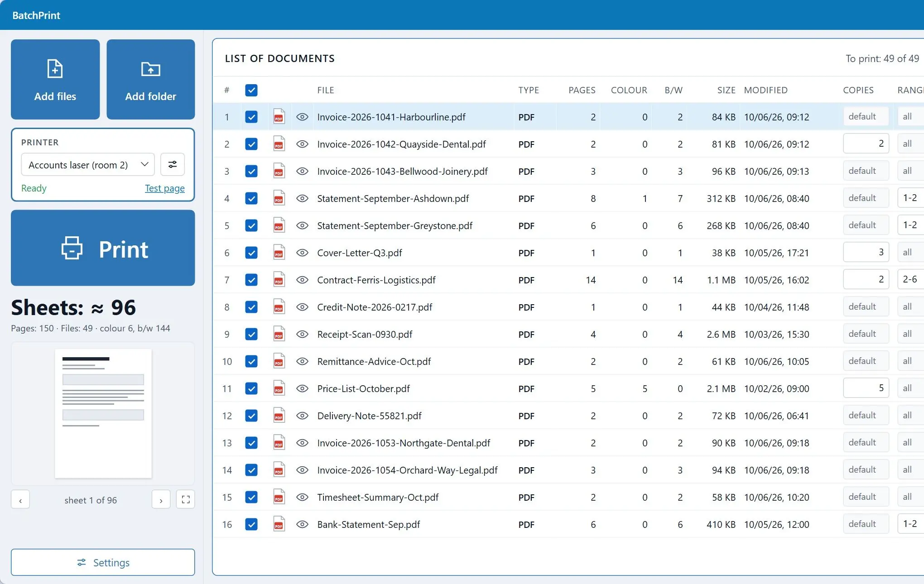The width and height of the screenshot is (924, 584).
Task: Click the Add files button
Action: [x=55, y=79]
